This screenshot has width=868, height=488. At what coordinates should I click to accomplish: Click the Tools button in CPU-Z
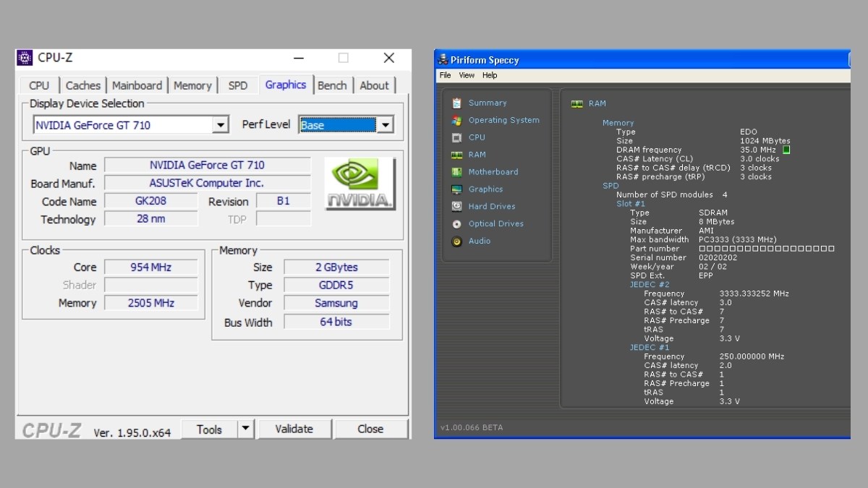point(210,429)
